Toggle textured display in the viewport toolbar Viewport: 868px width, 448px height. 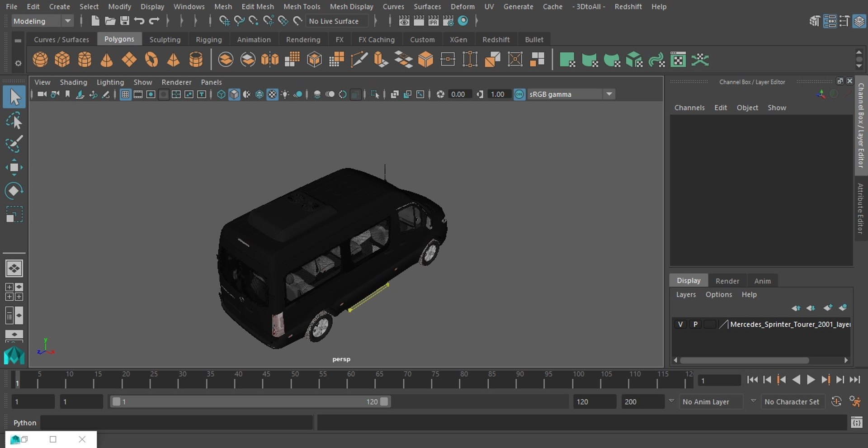tap(272, 94)
